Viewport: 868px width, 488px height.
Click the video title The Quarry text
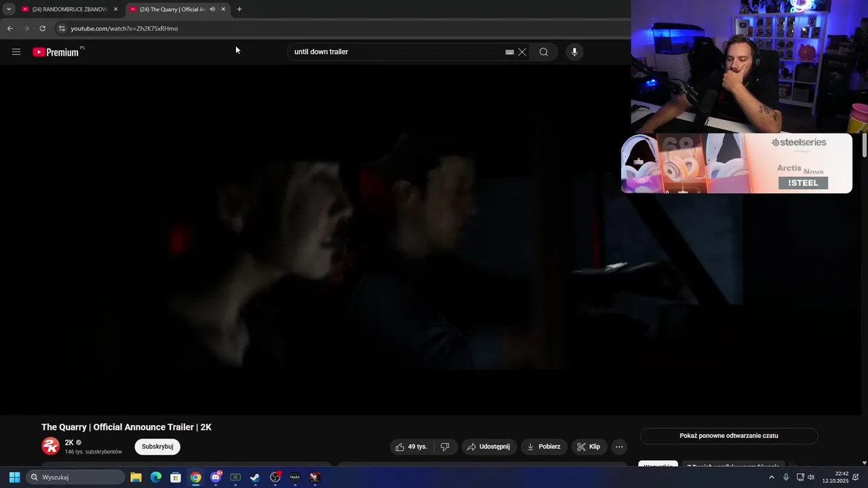pos(127,427)
